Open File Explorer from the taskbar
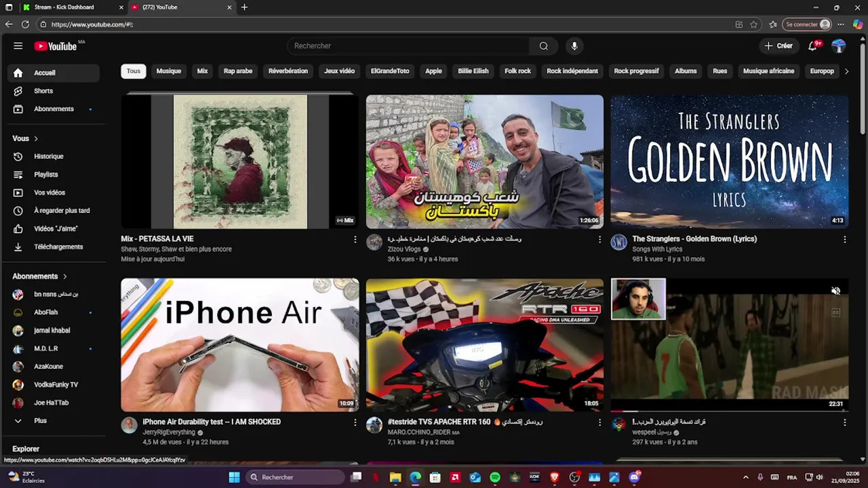 pos(395,477)
